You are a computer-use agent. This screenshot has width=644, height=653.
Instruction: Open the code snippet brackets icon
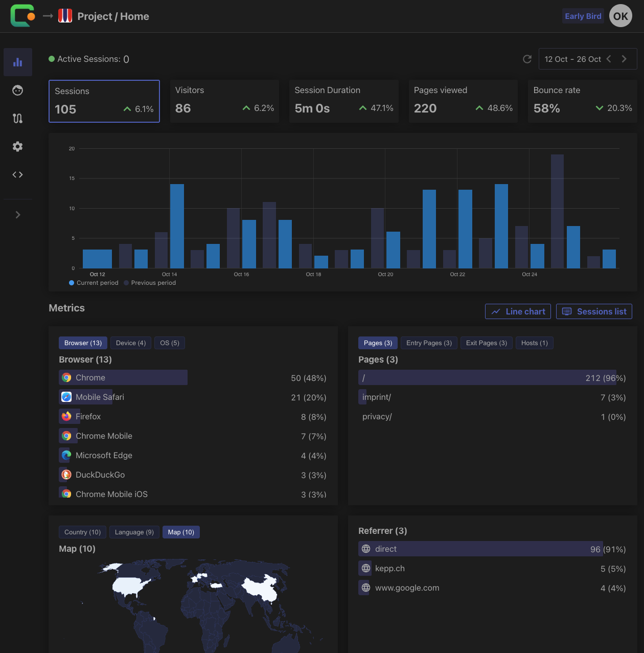(x=18, y=175)
